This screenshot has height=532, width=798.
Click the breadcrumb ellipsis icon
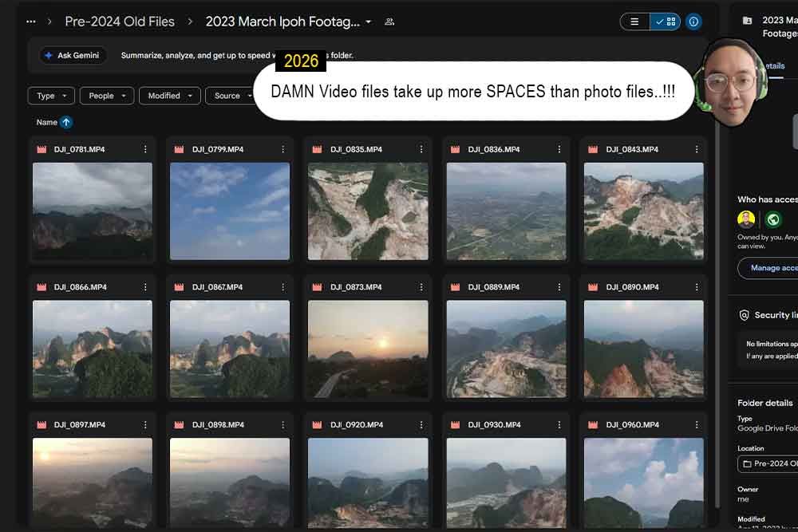pos(30,22)
